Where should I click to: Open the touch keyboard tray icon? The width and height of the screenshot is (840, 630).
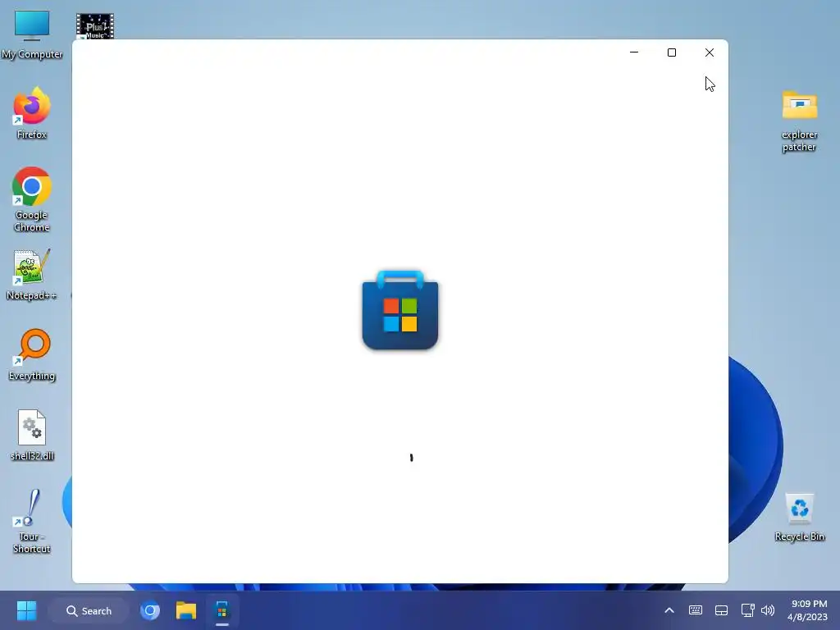pos(696,610)
